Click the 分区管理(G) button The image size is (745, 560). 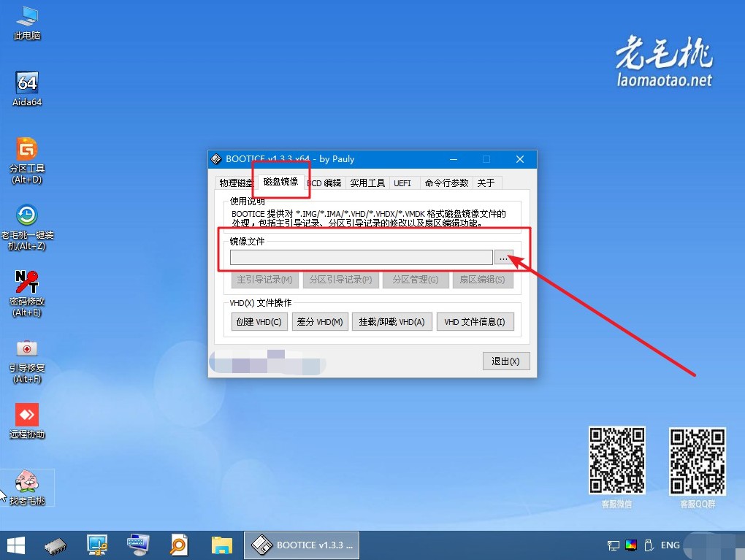pos(416,280)
